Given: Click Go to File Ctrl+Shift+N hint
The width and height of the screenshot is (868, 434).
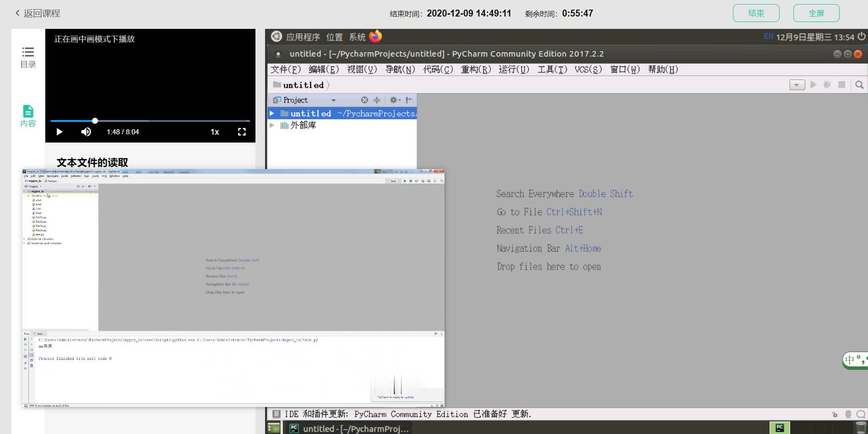Looking at the screenshot, I should 549,212.
